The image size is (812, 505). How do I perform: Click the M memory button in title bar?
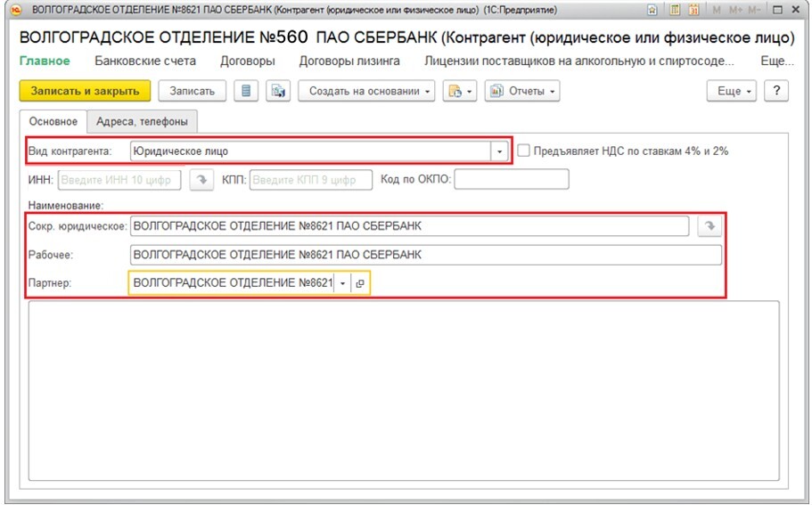(717, 10)
